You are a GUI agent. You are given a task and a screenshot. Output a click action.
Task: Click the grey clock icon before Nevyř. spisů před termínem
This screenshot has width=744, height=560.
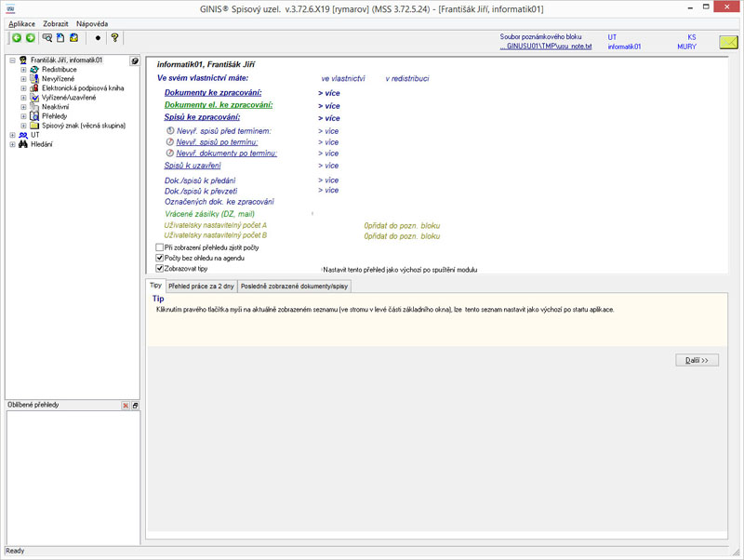tap(170, 130)
